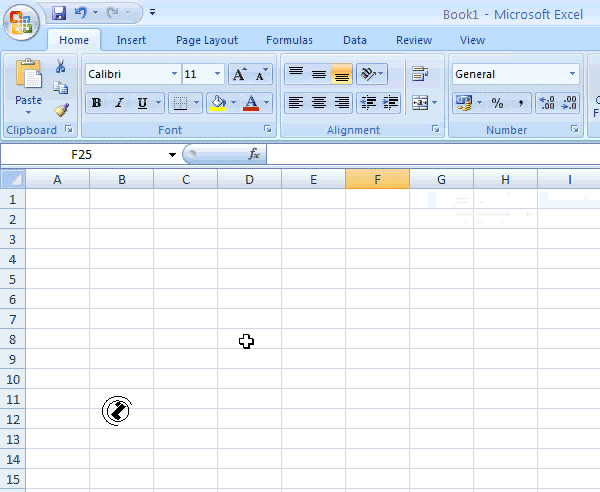Select the Format Painter brush icon
Screen dimensions: 600x492
coord(61,110)
